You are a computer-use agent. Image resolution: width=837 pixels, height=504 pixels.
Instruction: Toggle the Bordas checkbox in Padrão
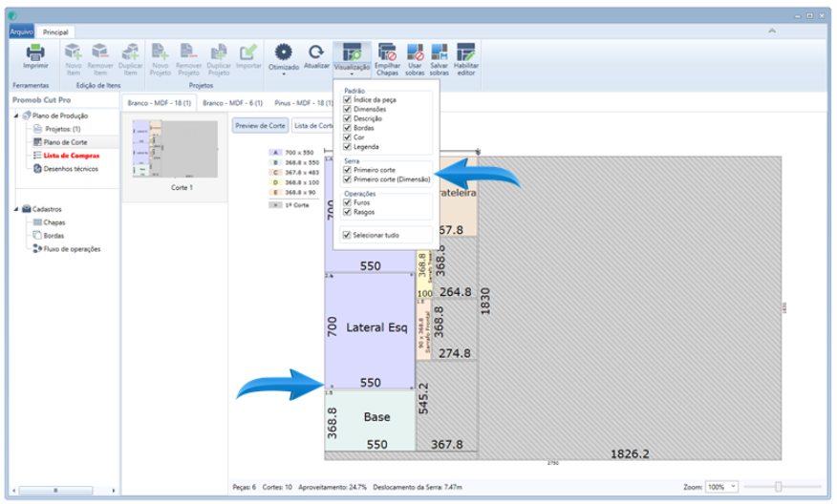[347, 128]
